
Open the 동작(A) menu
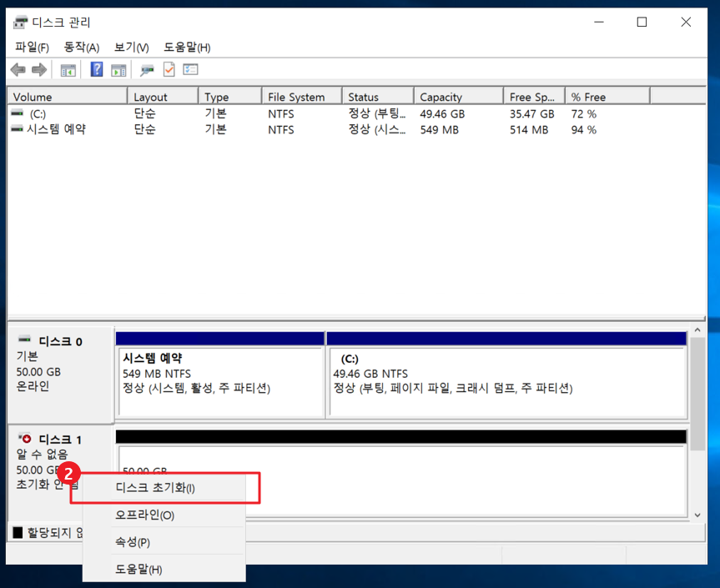pyautogui.click(x=81, y=48)
